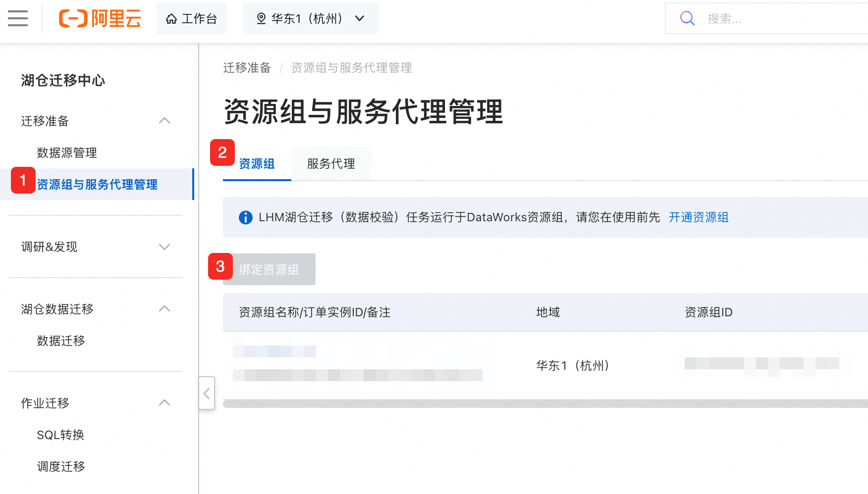The height and width of the screenshot is (494, 868).
Task: Click the location pin icon for region
Action: (x=261, y=19)
